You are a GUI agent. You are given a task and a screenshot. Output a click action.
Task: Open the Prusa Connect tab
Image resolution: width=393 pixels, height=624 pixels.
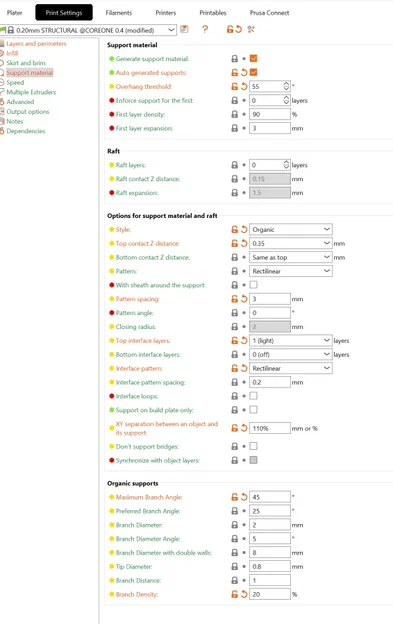point(269,13)
